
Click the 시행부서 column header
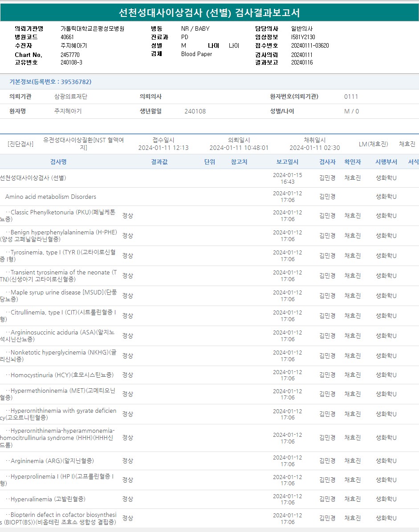coord(386,162)
